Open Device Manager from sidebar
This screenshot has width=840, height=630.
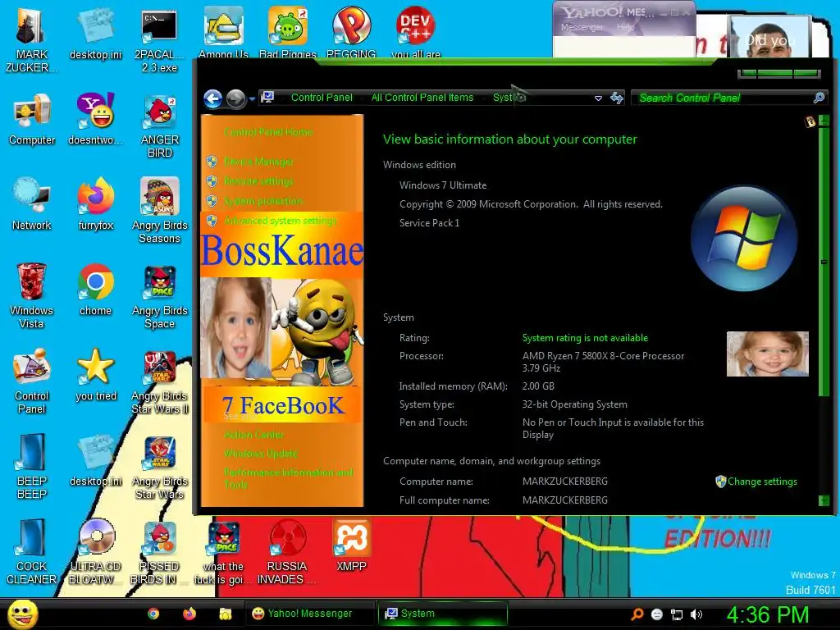coord(258,162)
